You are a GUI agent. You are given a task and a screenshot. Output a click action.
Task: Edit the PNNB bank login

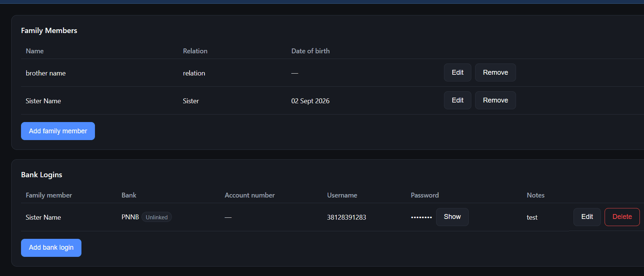[587, 217]
